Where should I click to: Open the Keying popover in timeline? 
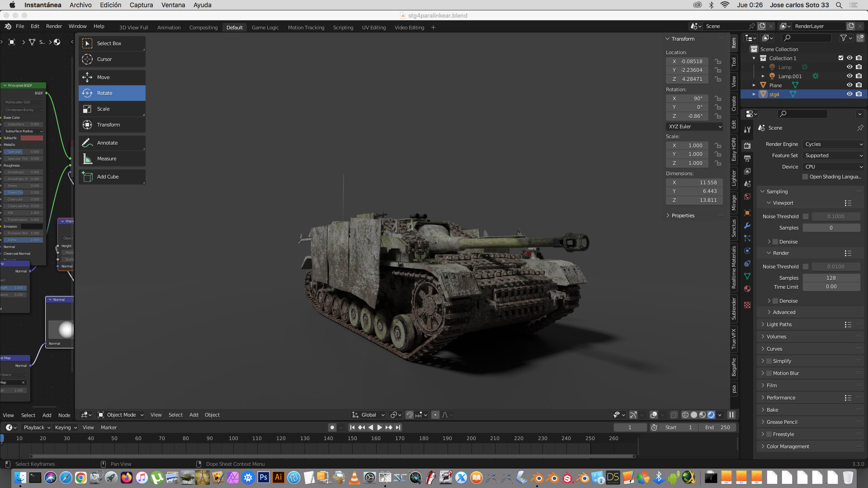pos(66,427)
